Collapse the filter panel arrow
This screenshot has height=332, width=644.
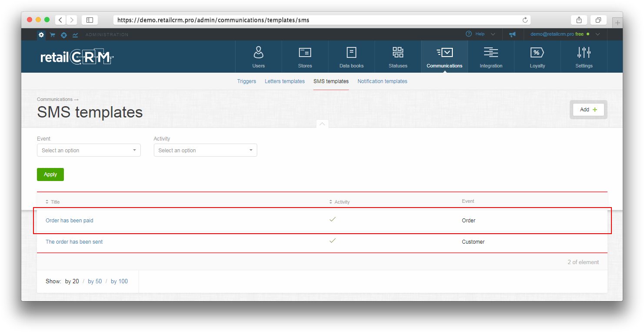pos(322,124)
